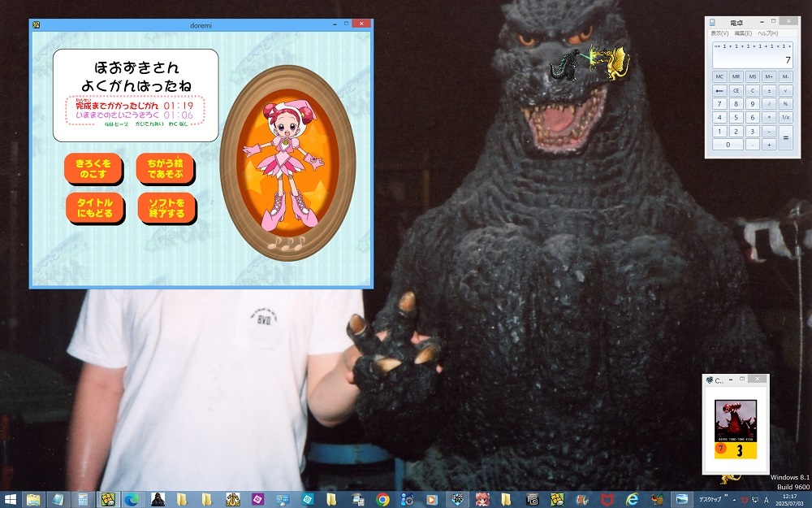The height and width of the screenshot is (508, 812).
Task: Click the red monster card image in small window
Action: (x=736, y=421)
